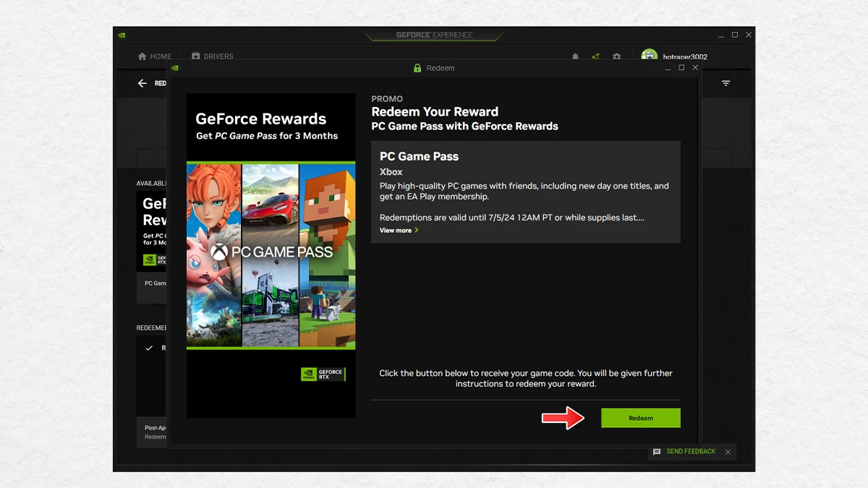Dismiss the Send Feedback bar
The width and height of the screenshot is (868, 488).
coord(728,452)
